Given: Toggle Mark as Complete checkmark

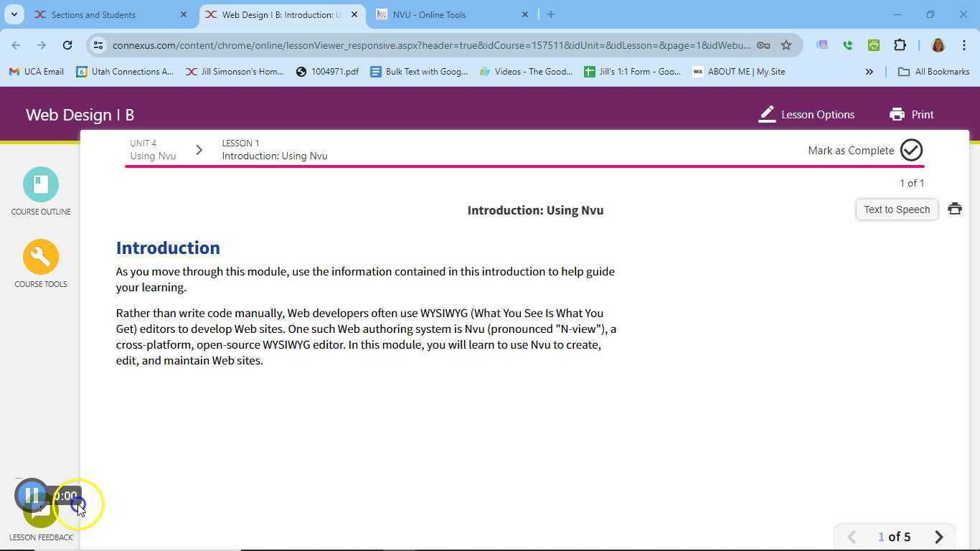Looking at the screenshot, I should tap(910, 150).
